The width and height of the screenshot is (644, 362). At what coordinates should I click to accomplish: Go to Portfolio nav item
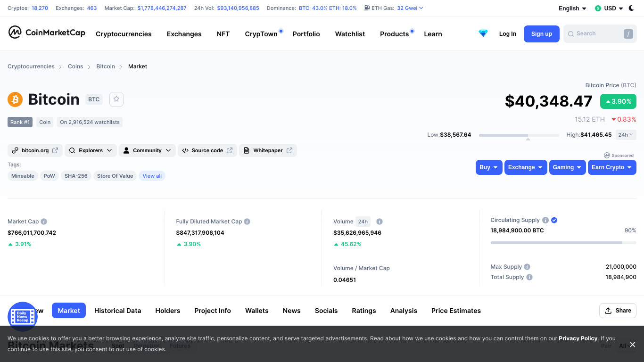point(306,34)
